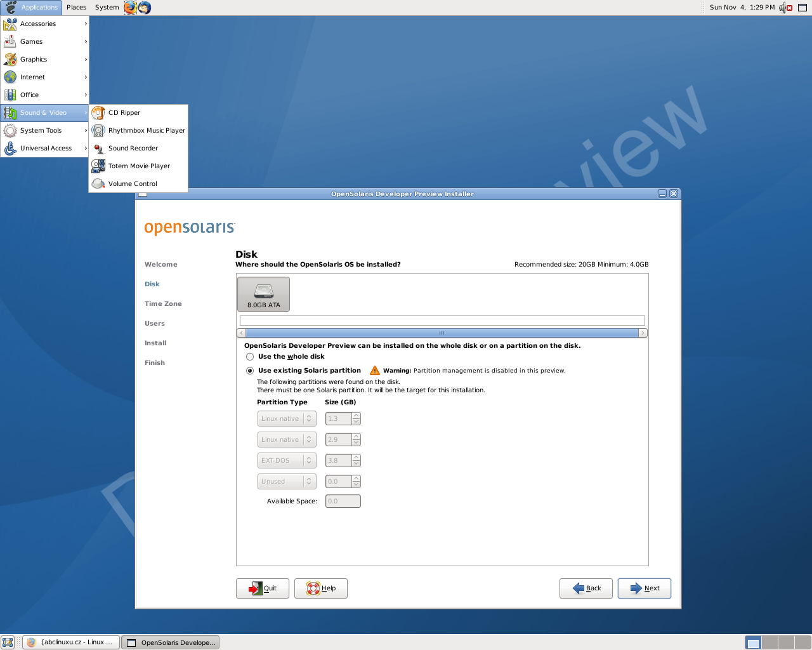Switch to abclinuxu.cz taskbar window

[x=71, y=642]
